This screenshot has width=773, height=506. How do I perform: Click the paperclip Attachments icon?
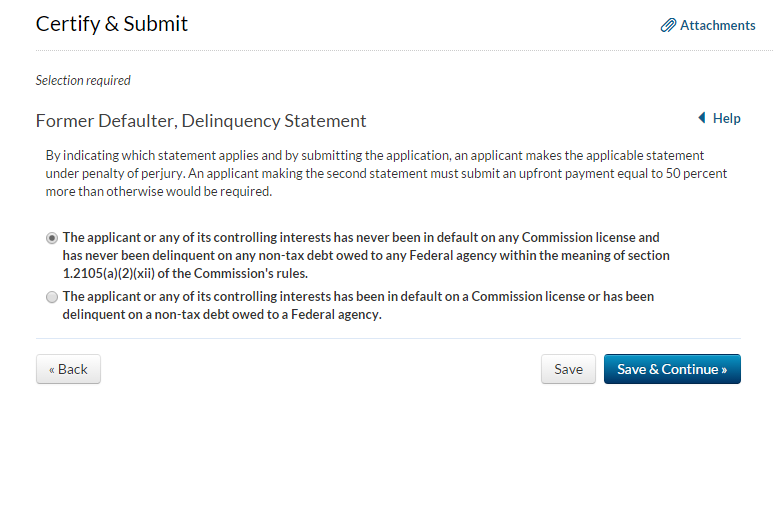click(x=668, y=25)
